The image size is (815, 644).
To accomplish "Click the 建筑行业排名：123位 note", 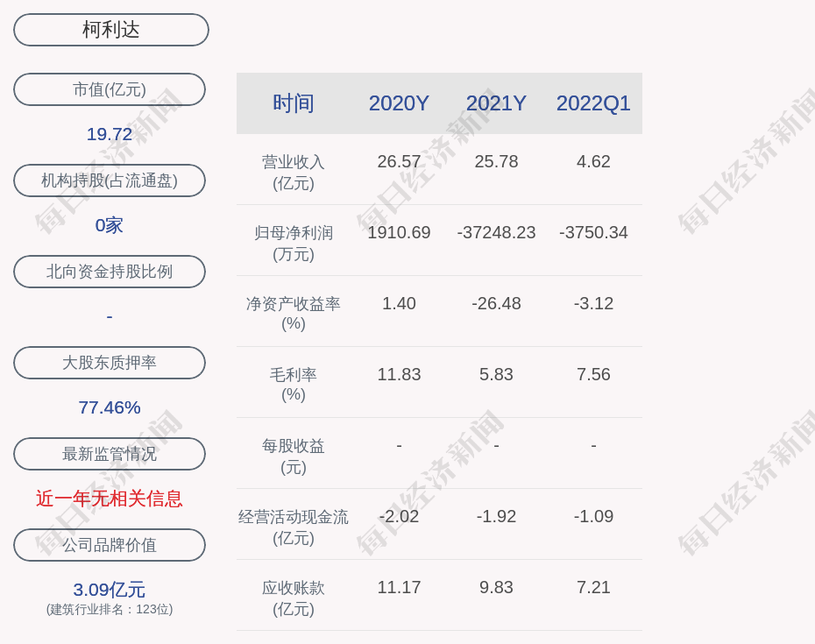I will [x=110, y=609].
